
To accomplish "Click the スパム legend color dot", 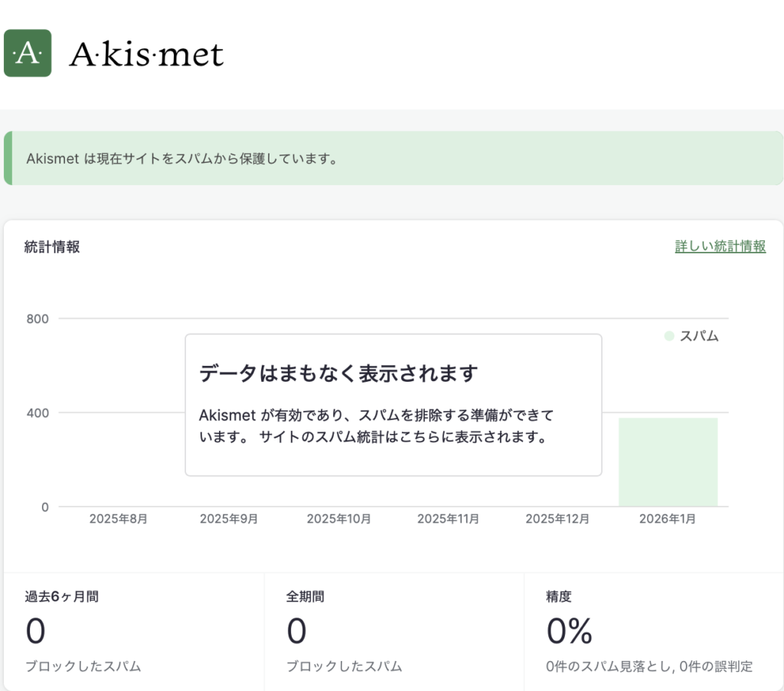I will pyautogui.click(x=669, y=336).
